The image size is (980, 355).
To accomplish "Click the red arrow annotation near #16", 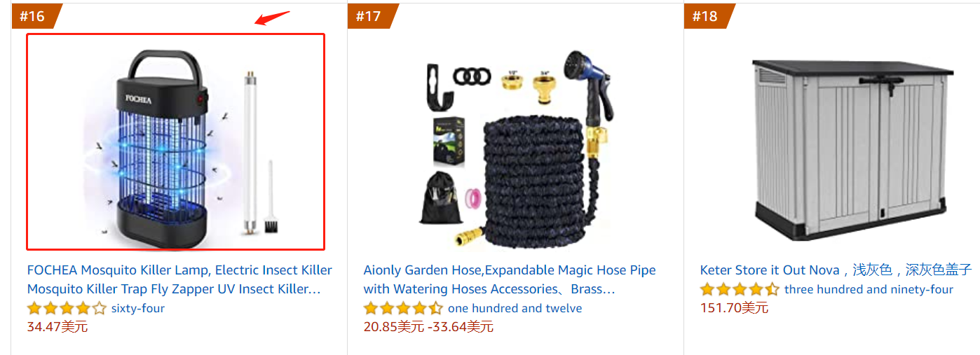I will tap(272, 17).
